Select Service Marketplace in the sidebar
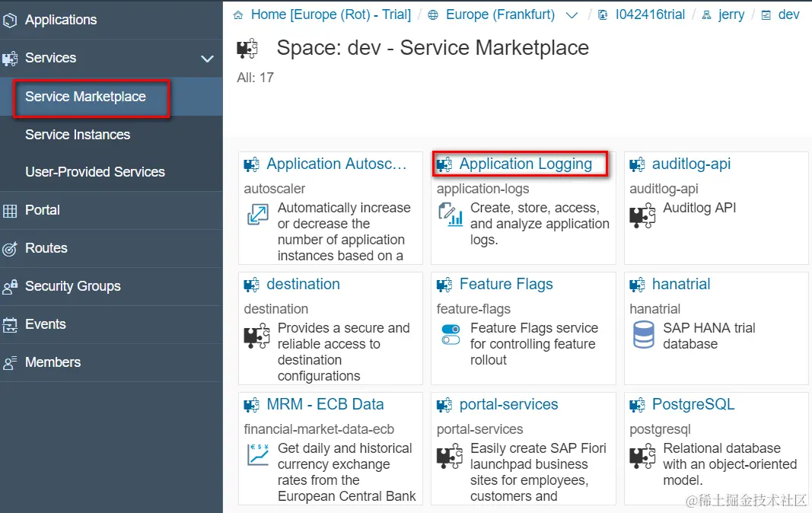The width and height of the screenshot is (812, 513). coord(111,97)
